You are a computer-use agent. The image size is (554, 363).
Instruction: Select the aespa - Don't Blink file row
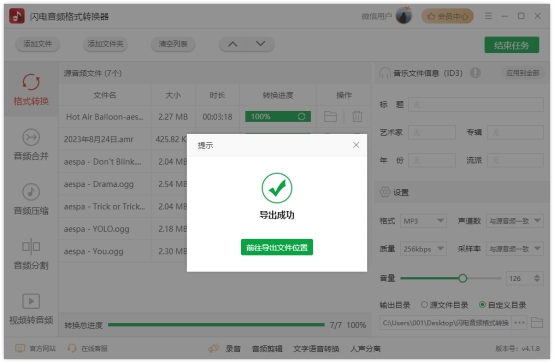pos(123,162)
